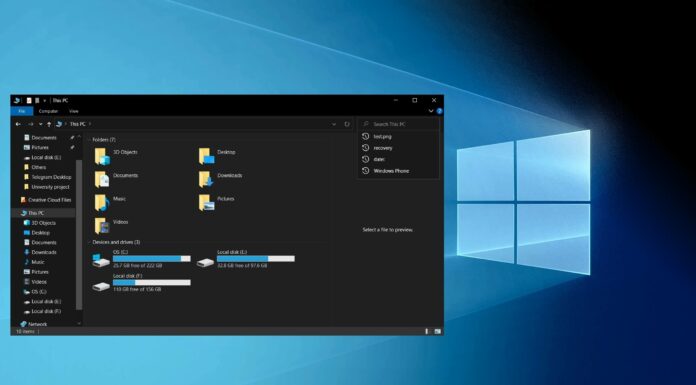696x385 pixels.
Task: Select Local disk (F:) in navigation pane
Action: (46, 311)
